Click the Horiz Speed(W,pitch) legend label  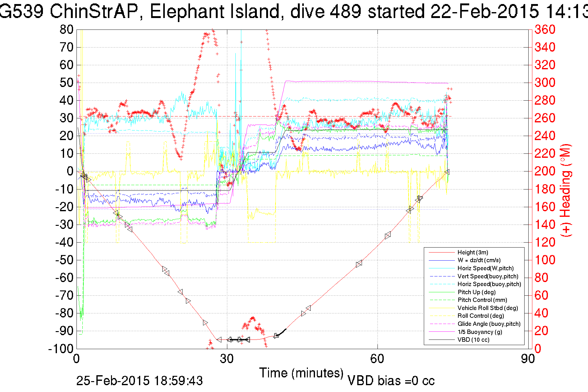[485, 268]
